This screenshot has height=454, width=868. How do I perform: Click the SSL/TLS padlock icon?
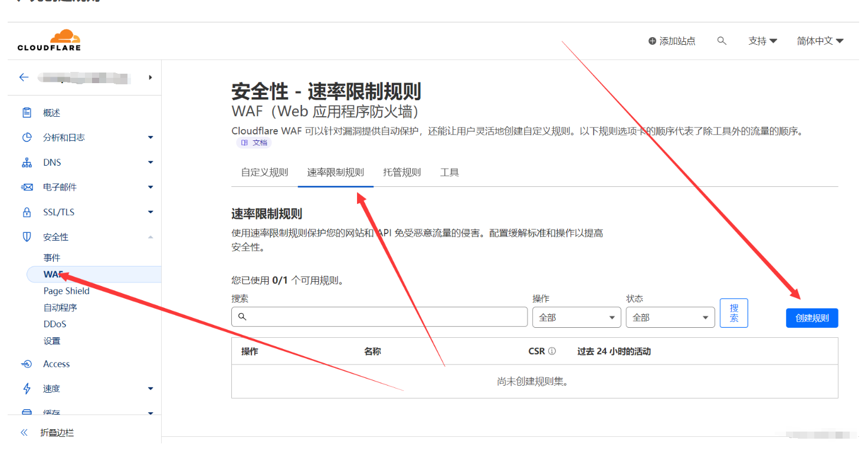click(27, 212)
